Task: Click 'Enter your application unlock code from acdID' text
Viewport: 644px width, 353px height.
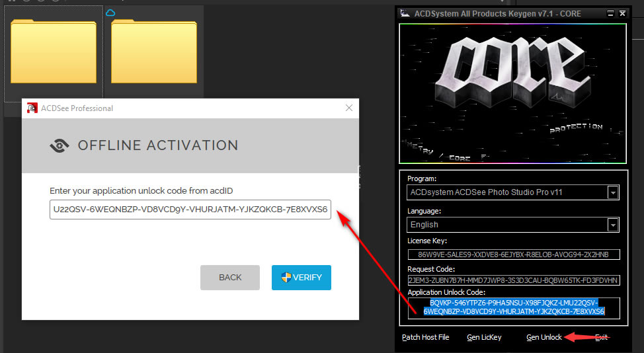Action: [141, 191]
